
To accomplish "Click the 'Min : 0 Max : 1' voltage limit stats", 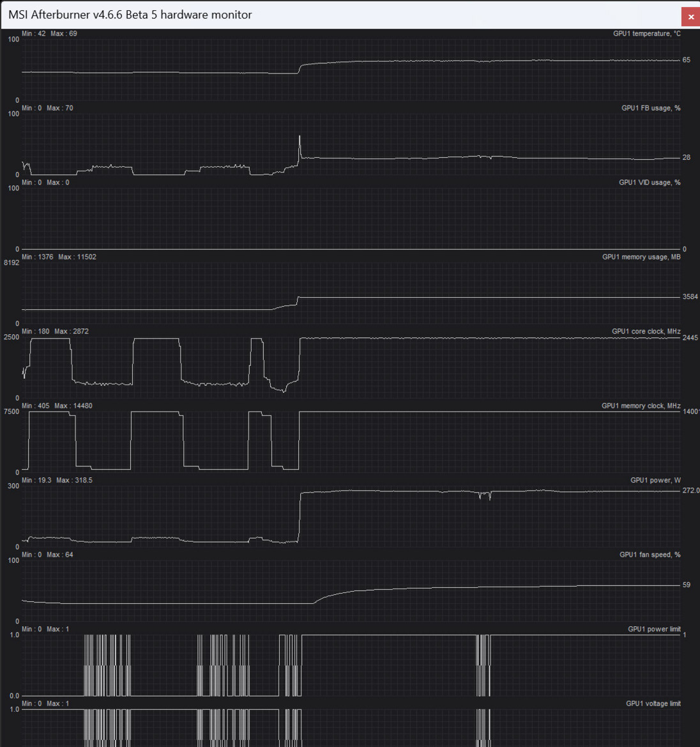I will point(46,703).
